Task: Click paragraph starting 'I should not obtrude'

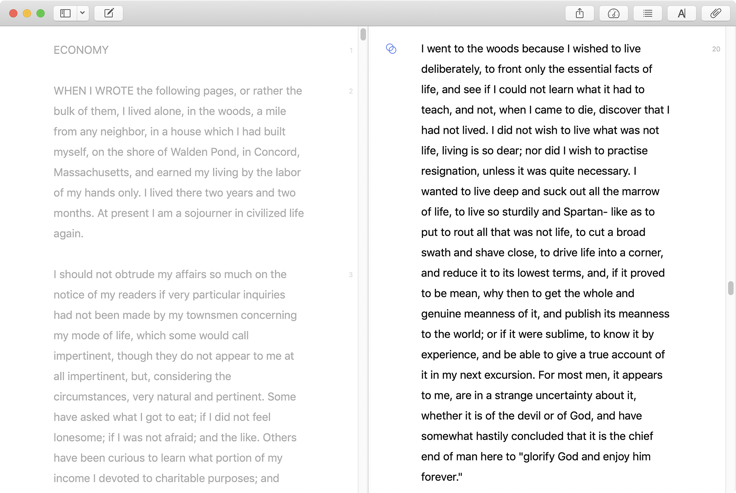Action: click(x=175, y=376)
